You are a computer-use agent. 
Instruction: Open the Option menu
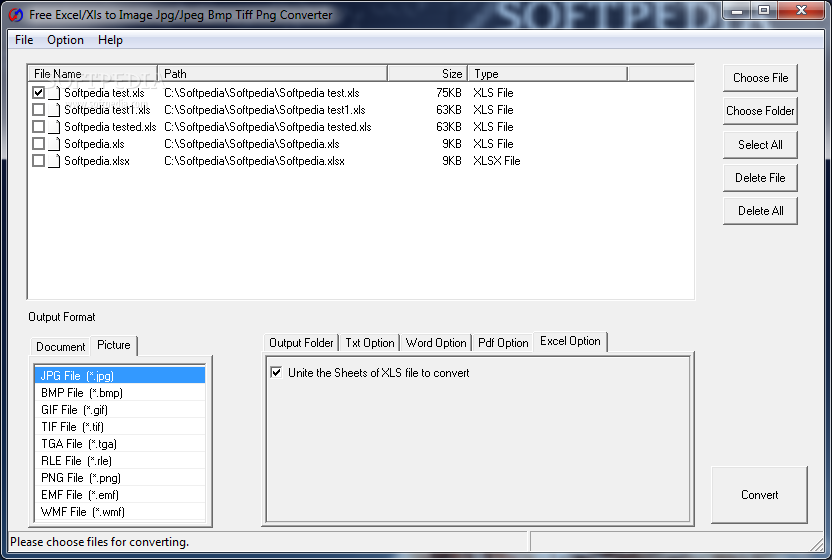coord(65,40)
